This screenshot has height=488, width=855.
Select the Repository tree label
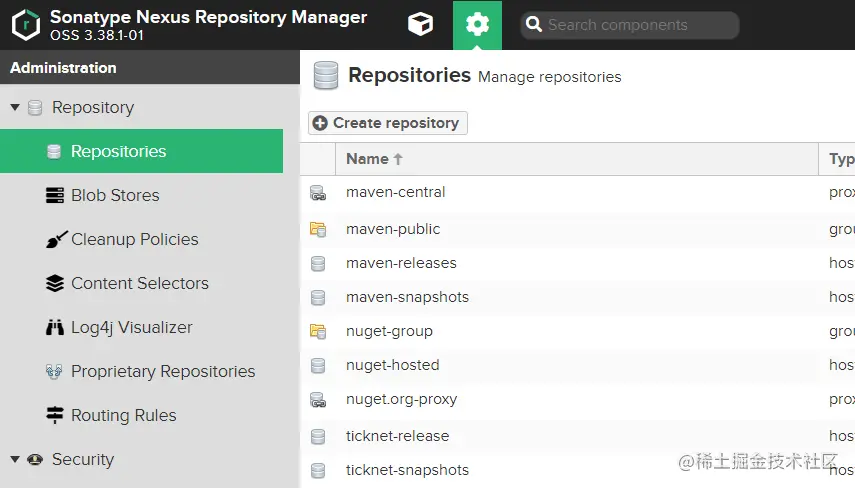(93, 108)
